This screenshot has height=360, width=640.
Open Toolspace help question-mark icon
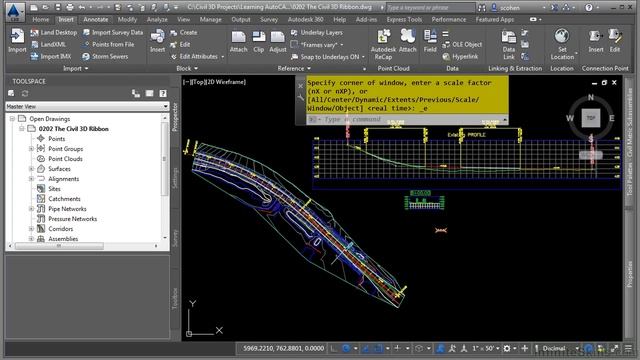[x=163, y=93]
